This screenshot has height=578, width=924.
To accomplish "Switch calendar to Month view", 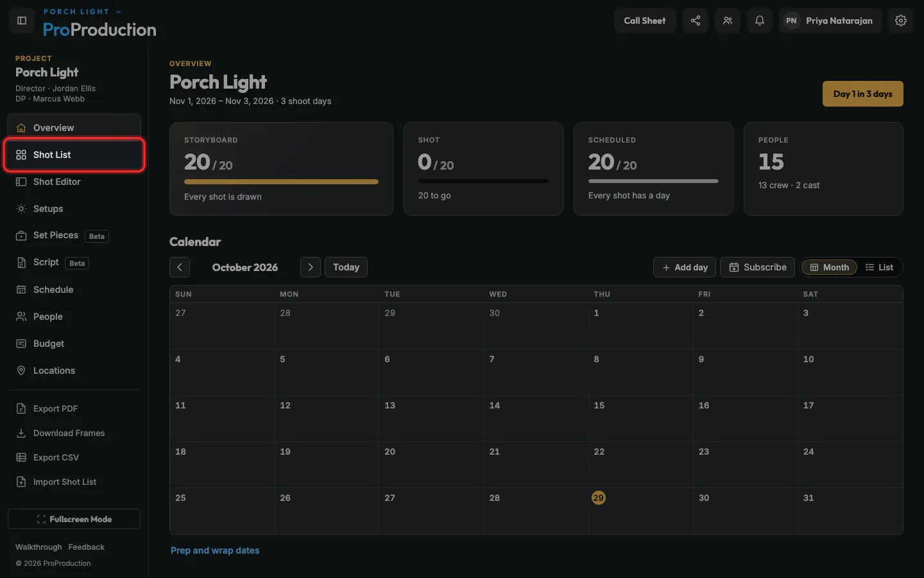I will tap(829, 267).
